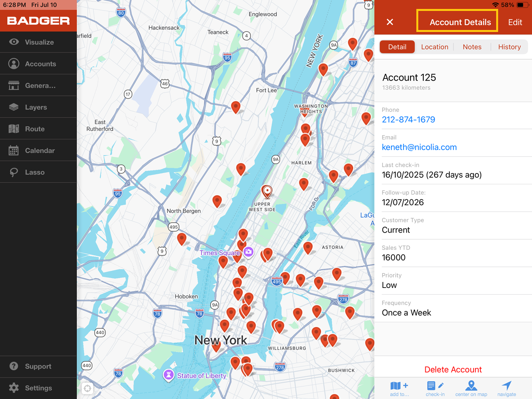Click the storefront icon next to Genera…
This screenshot has height=399, width=532.
pos(14,85)
